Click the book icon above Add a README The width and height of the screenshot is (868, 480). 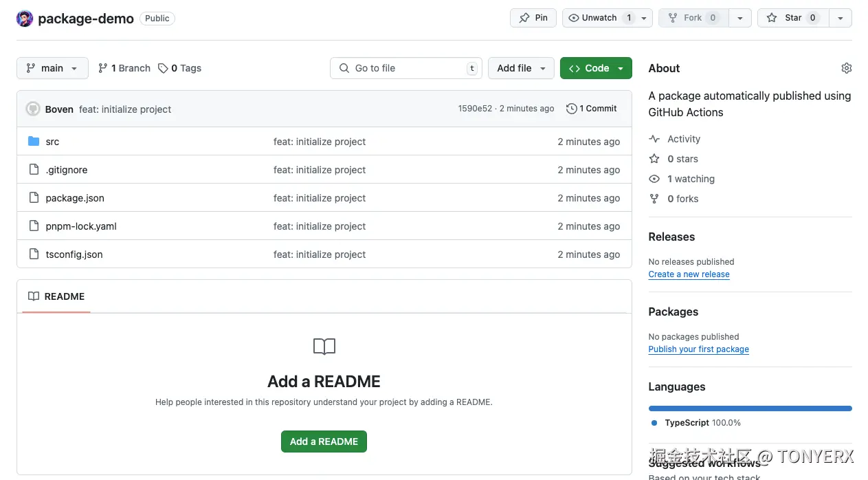click(324, 346)
